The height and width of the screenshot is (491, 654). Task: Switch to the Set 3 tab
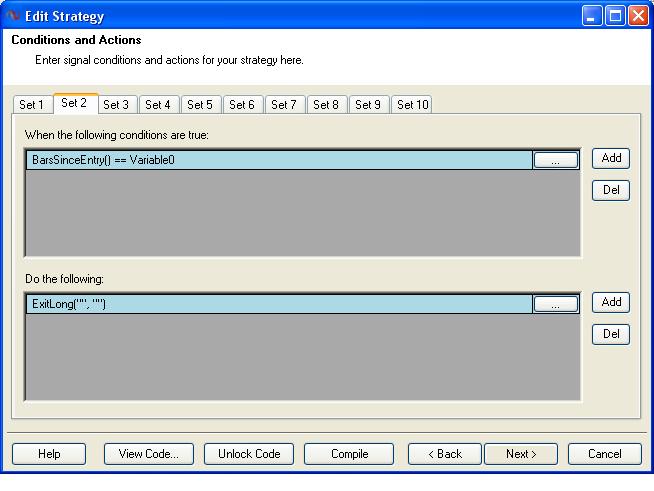click(x=116, y=105)
